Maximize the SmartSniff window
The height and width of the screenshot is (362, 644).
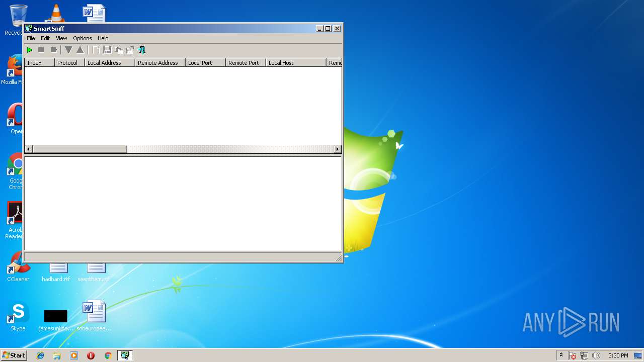click(328, 29)
